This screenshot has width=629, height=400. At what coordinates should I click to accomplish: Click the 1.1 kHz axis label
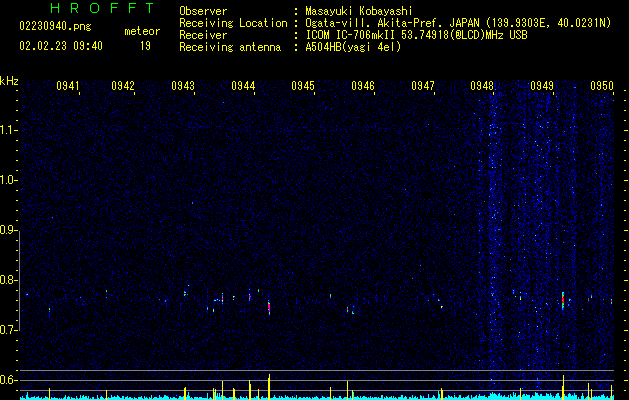[9, 130]
